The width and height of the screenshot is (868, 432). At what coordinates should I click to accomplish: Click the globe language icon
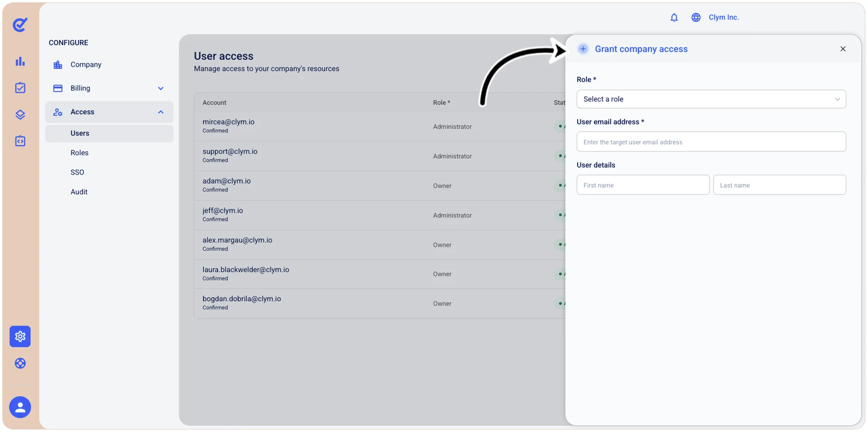[x=695, y=17]
